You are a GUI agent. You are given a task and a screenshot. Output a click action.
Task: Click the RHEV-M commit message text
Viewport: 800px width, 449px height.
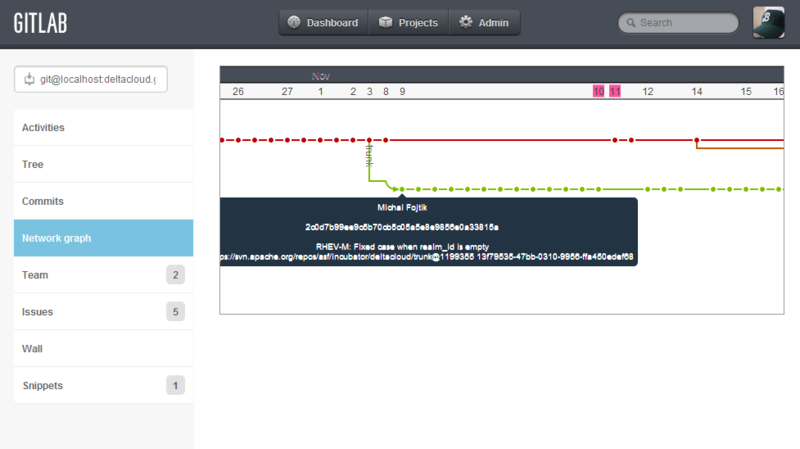(x=402, y=246)
